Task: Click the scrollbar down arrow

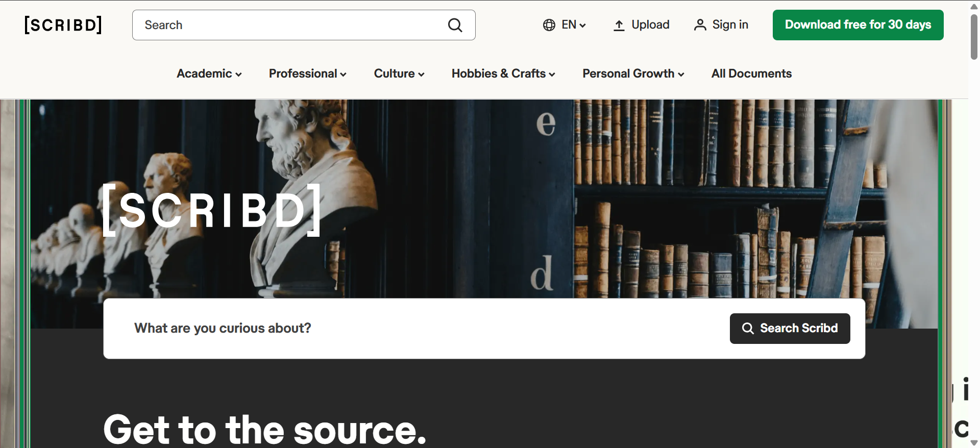Action: (974, 442)
